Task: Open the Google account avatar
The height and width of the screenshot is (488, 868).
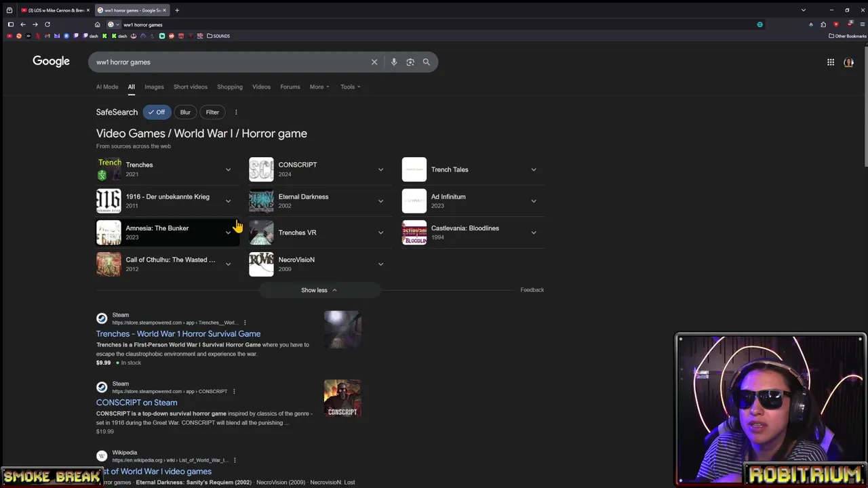Action: 848,62
